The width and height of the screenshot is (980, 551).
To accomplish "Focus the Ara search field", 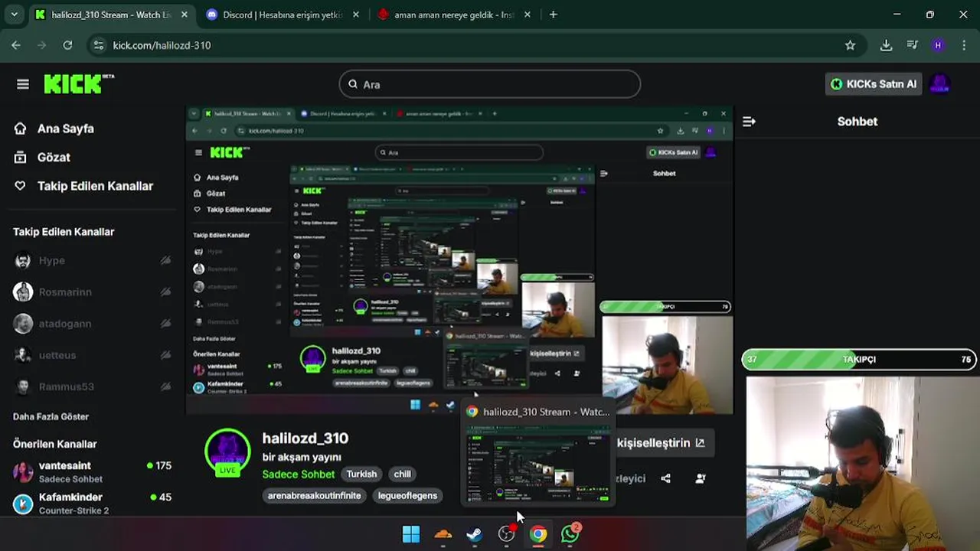I will pyautogui.click(x=490, y=84).
